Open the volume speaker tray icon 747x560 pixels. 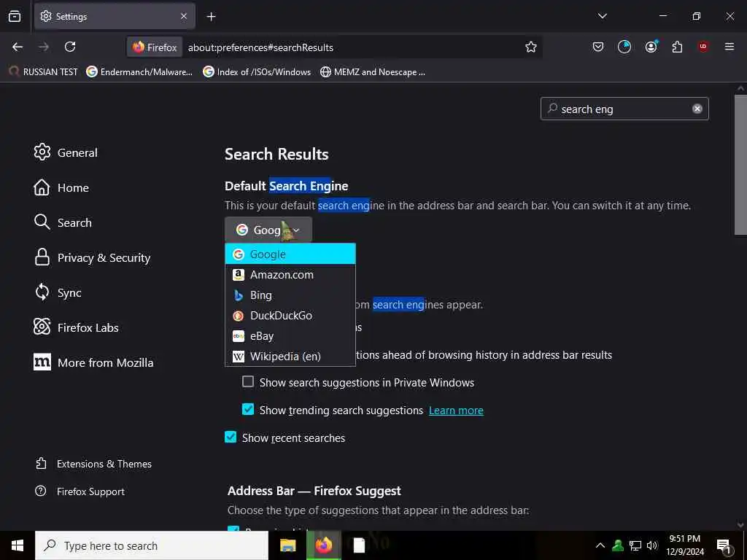(652, 545)
